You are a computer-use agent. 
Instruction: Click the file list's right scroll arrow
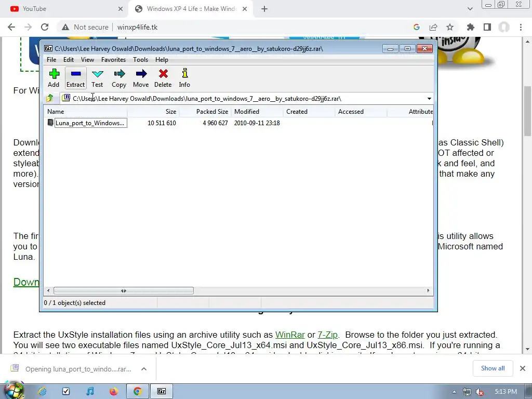tap(428, 291)
